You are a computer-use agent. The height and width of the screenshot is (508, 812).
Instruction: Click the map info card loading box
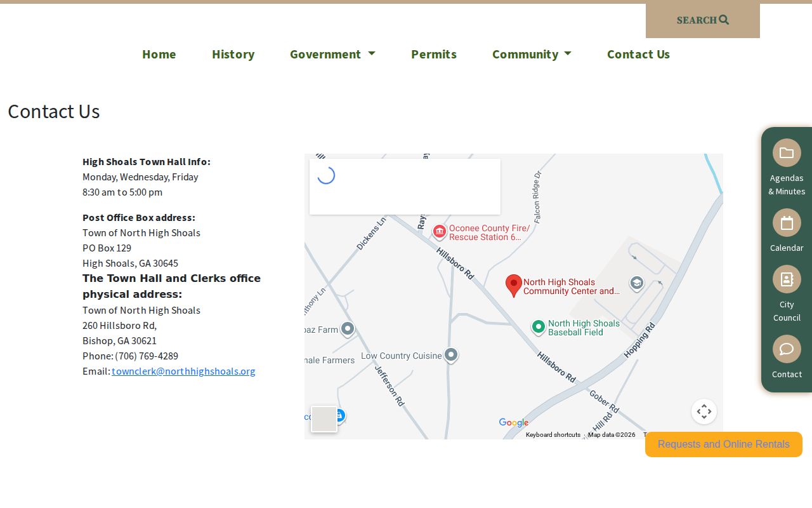click(405, 187)
